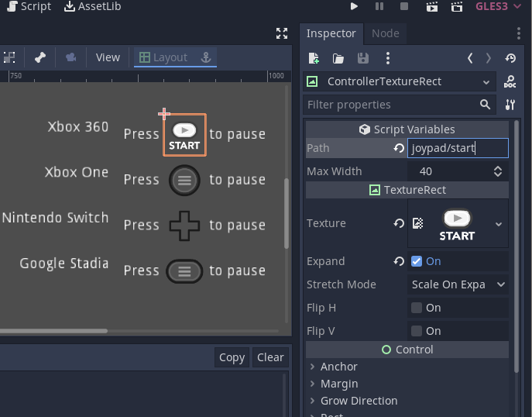Toggle distraction-free mode icon
Screen dimensions: 532x417
click(x=282, y=33)
